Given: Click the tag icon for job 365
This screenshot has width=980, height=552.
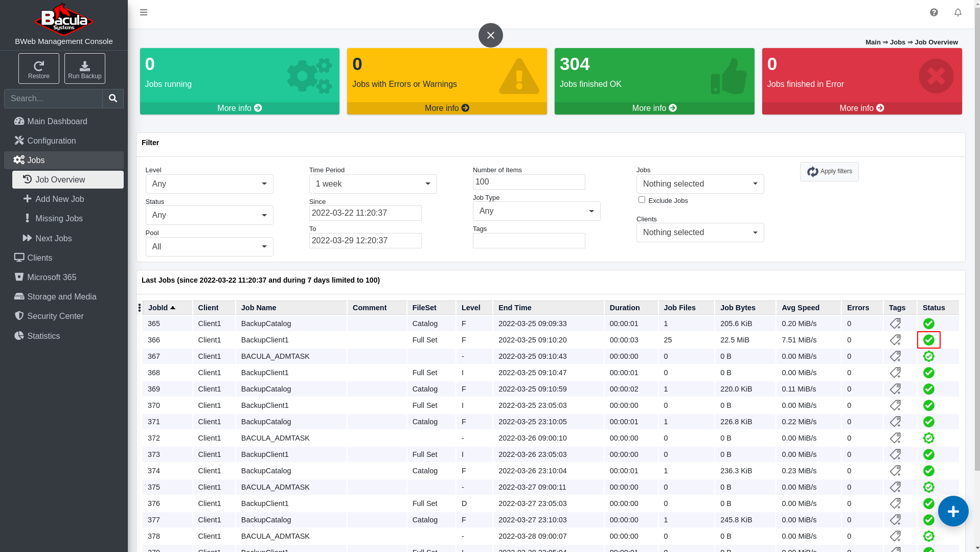Looking at the screenshot, I should 895,324.
